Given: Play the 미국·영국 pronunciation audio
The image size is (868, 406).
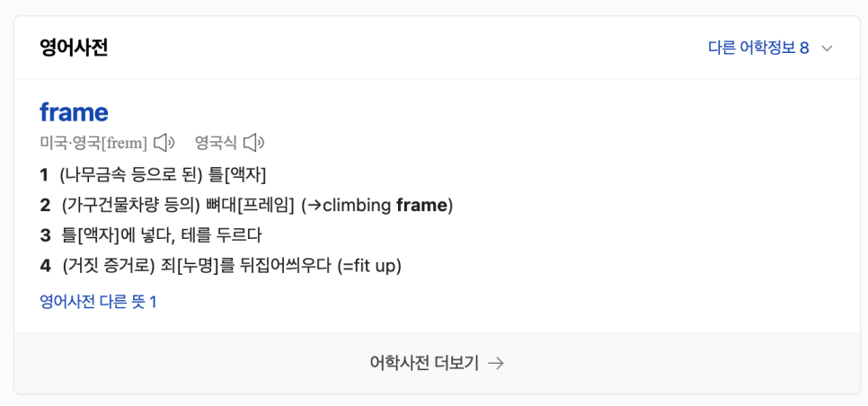Looking at the screenshot, I should tap(164, 143).
